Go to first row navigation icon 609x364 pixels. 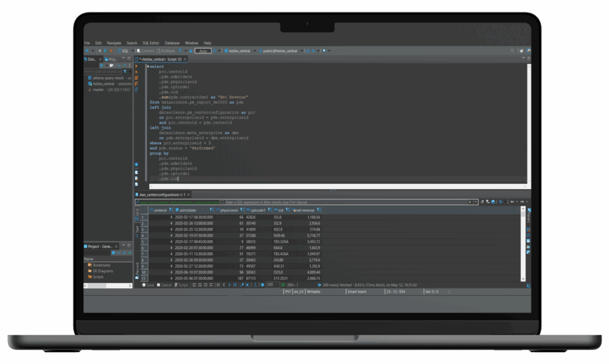[218, 285]
